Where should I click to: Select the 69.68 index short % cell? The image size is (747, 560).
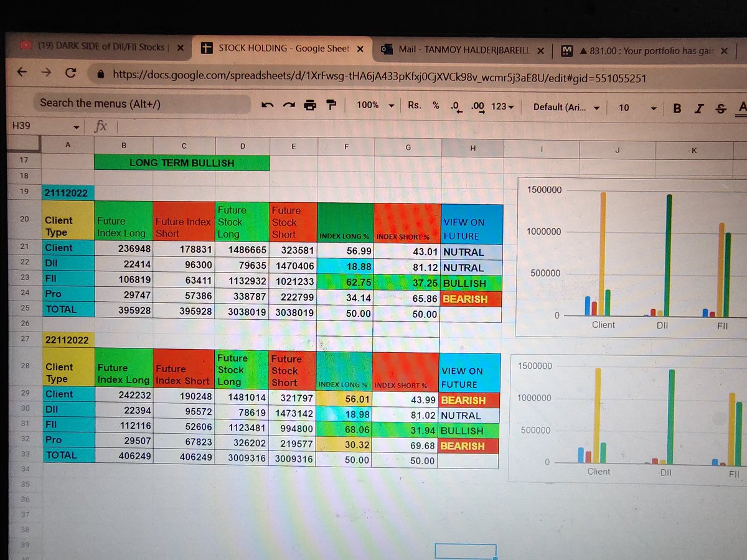(406, 446)
